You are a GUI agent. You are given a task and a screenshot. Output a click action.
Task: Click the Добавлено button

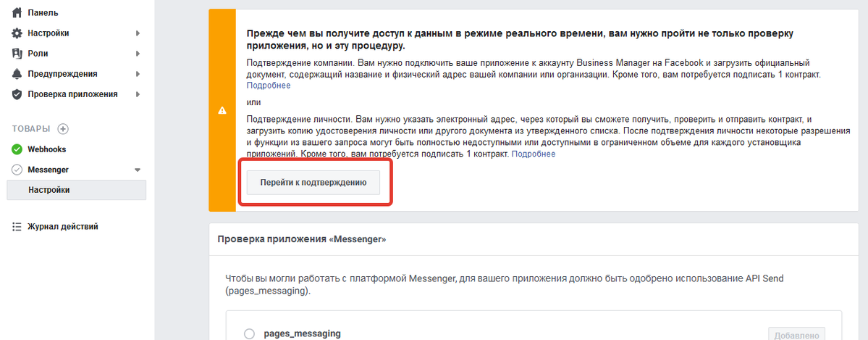[796, 334]
